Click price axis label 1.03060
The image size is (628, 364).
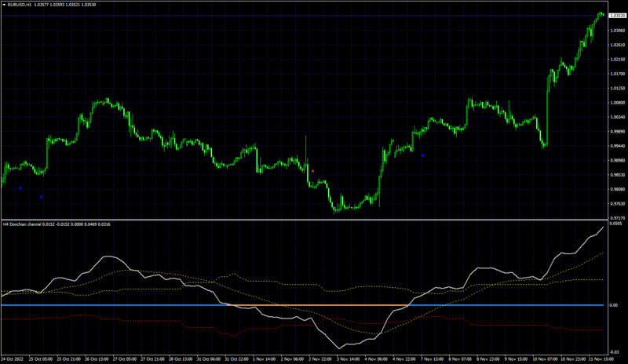pos(617,31)
